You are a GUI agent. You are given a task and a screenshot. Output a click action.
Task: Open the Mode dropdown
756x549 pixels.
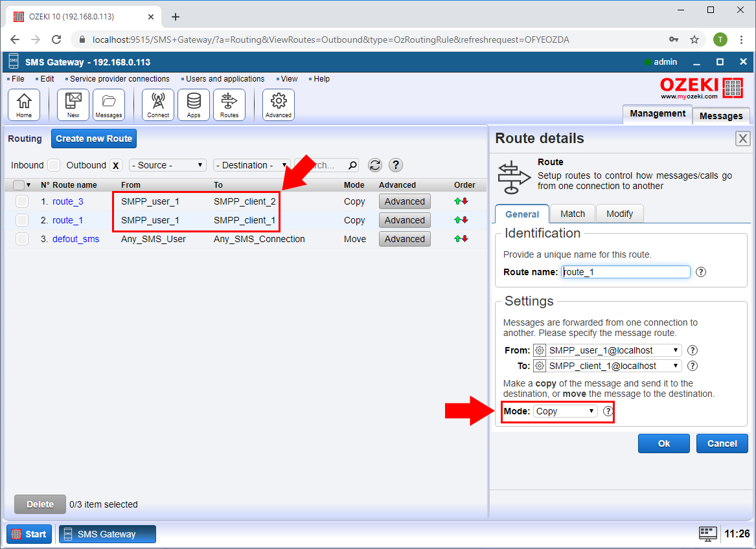pos(566,411)
